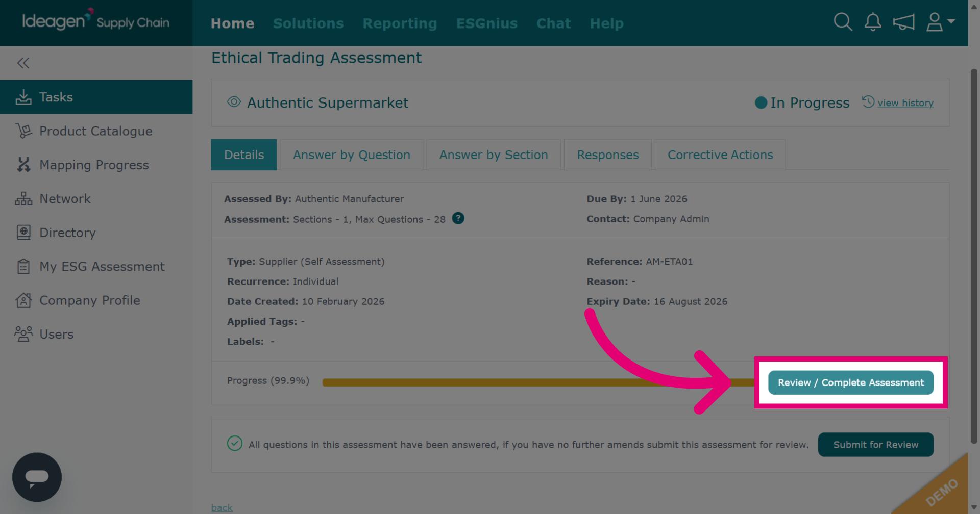
Task: Open the Solutions menu
Action: pos(308,23)
